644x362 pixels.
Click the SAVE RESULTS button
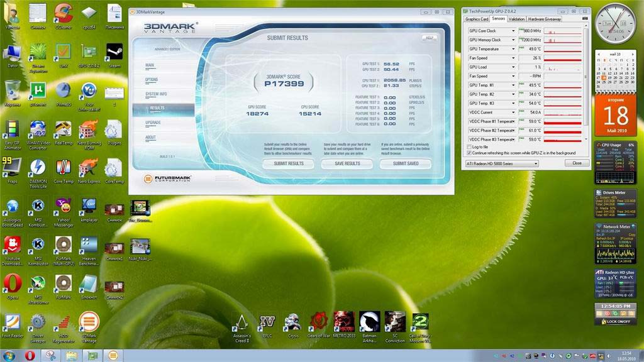coord(347,163)
